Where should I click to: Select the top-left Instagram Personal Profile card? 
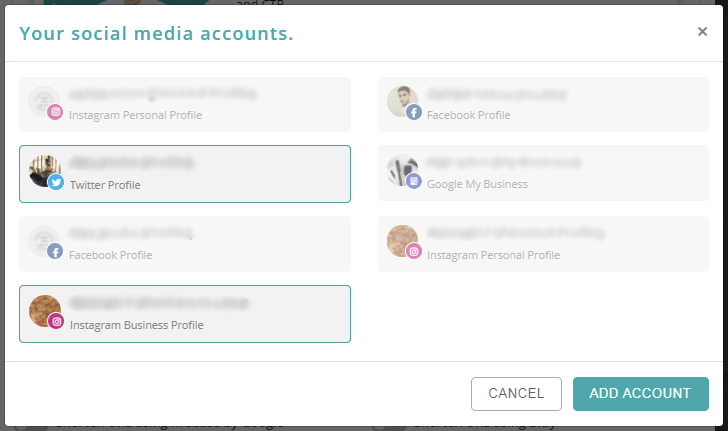pyautogui.click(x=185, y=104)
